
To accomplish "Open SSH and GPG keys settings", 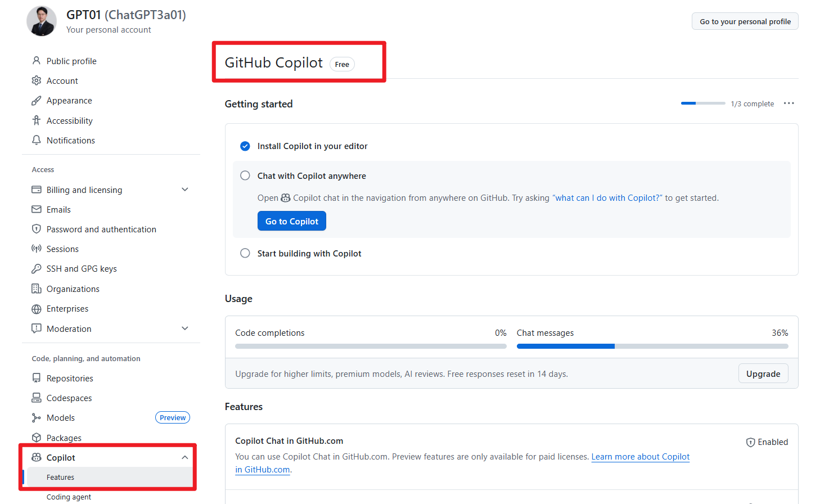I will tap(81, 268).
